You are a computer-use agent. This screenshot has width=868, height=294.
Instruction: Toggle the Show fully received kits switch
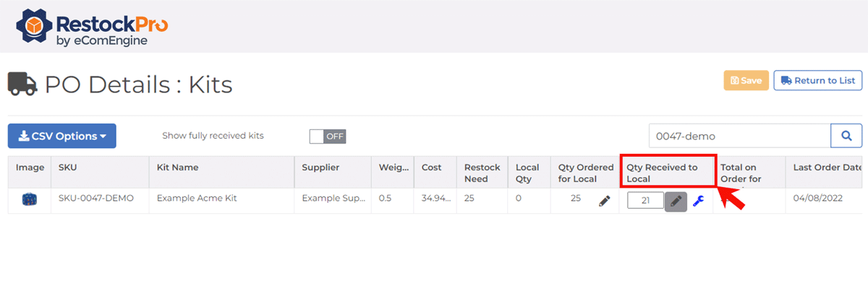pos(327,137)
